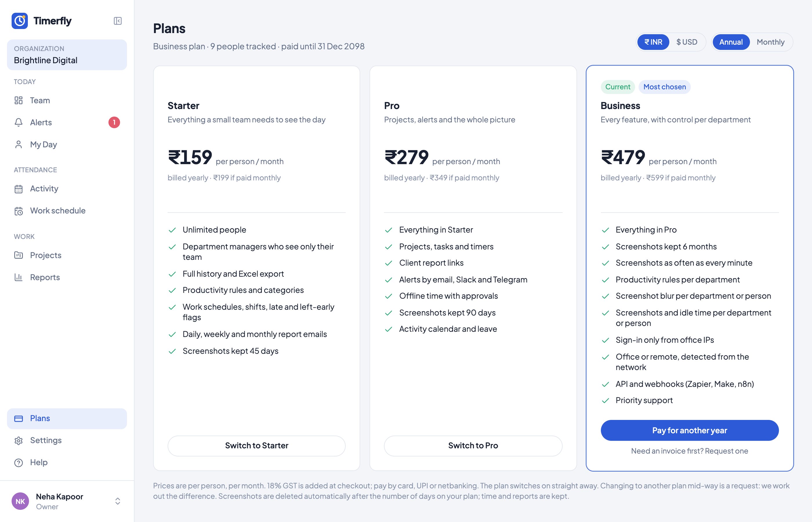
Task: Select the Monthly billing toggle
Action: tap(770, 42)
